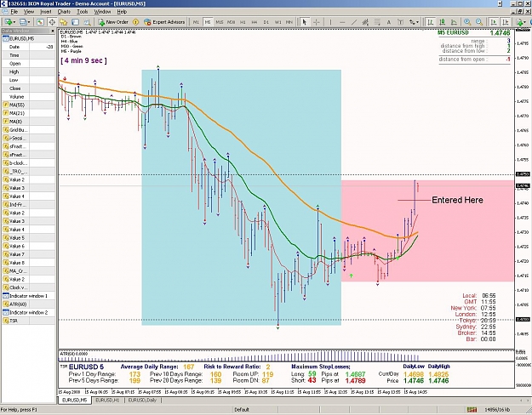The width and height of the screenshot is (532, 415).
Task: Select MA(8) row in Data Window
Action: tap(28, 122)
